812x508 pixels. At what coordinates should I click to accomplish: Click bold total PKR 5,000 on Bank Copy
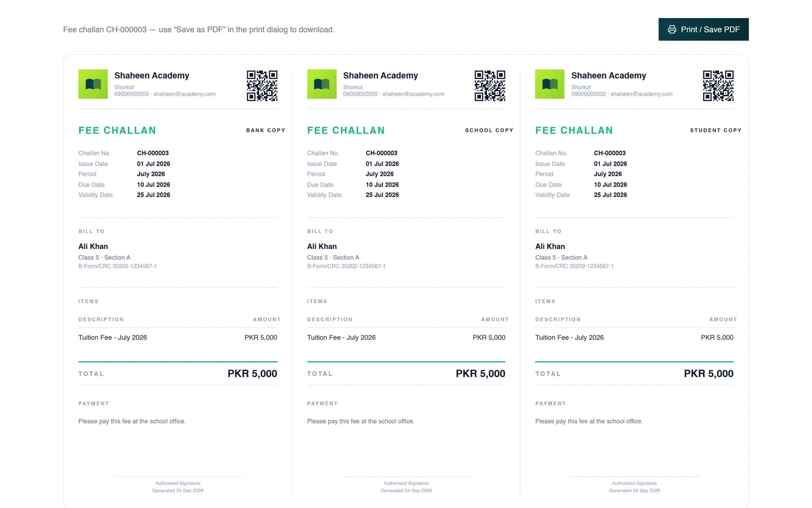[x=252, y=373]
